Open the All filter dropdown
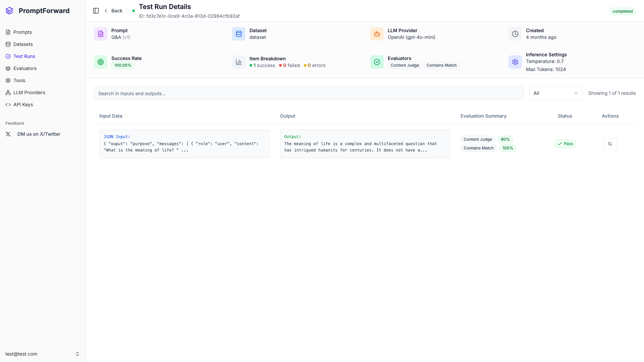The image size is (644, 362). (x=556, y=93)
